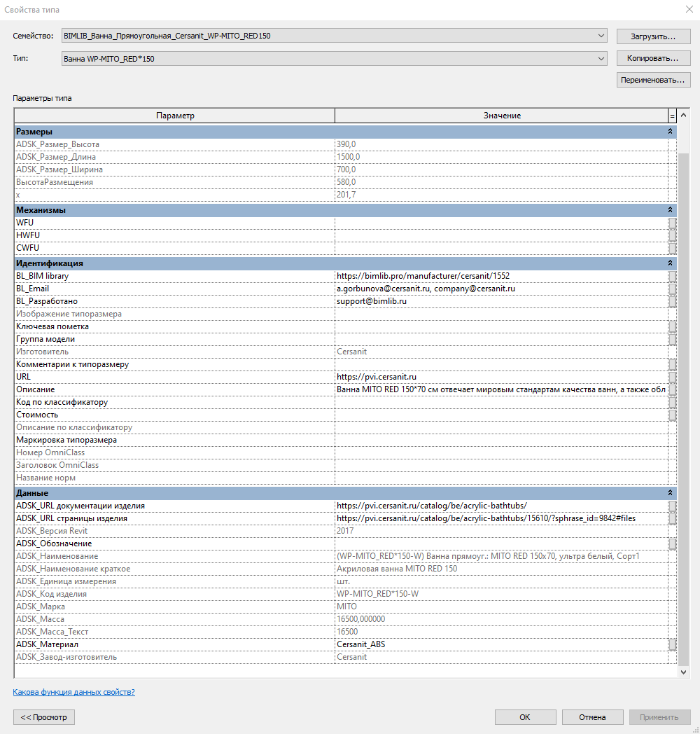Click the BL_Разработано value field
Viewport: 700px width, 734px height.
501,301
